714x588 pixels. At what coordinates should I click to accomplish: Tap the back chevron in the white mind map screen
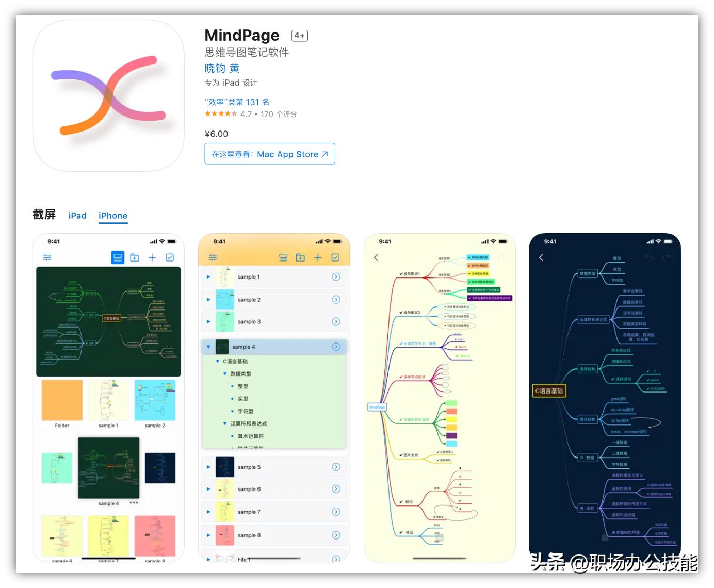click(x=376, y=257)
